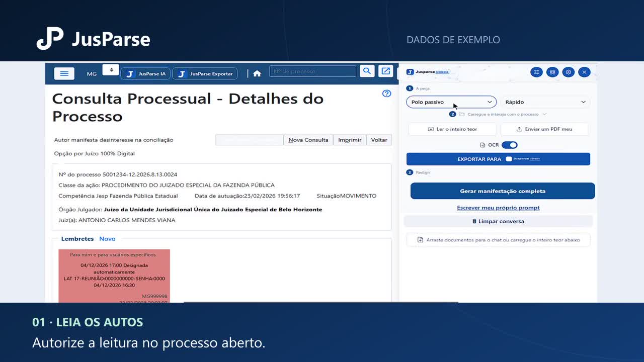Focus the empty field beside Nova Consulta
This screenshot has width=644, height=362.
tap(250, 140)
